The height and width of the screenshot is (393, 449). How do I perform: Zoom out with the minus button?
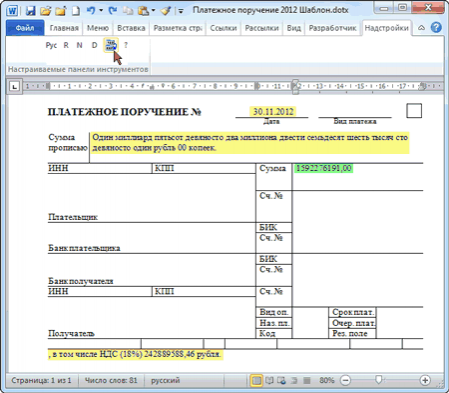tap(346, 380)
